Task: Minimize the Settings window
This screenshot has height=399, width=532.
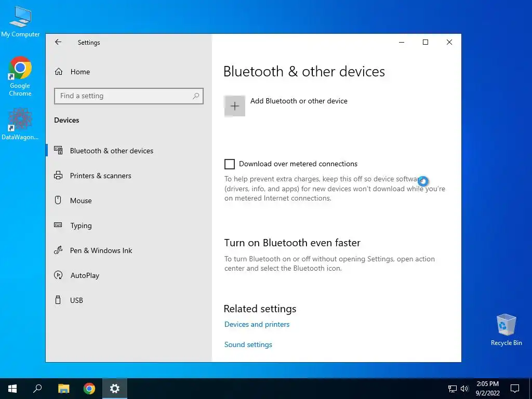Action: tap(402, 42)
